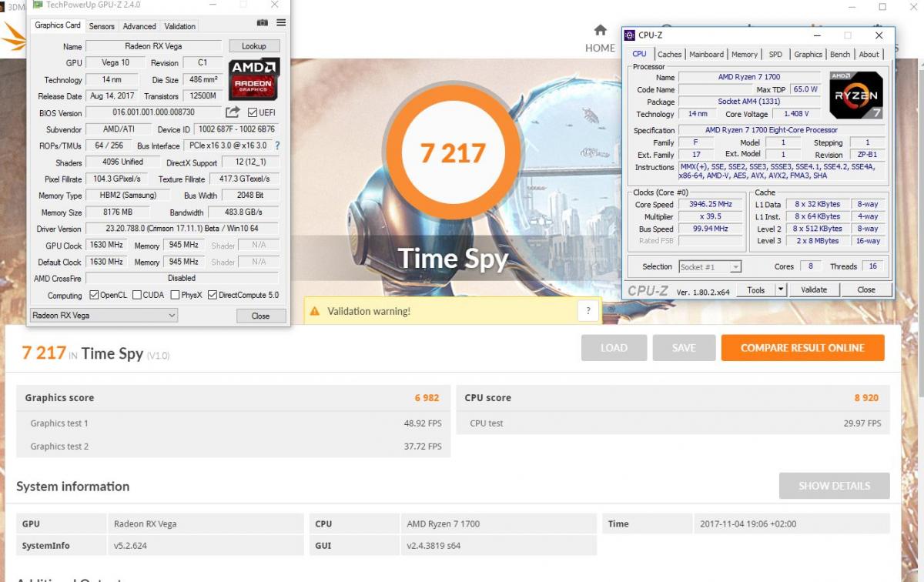
Task: Click the CPU score value 8 920
Action: [866, 398]
